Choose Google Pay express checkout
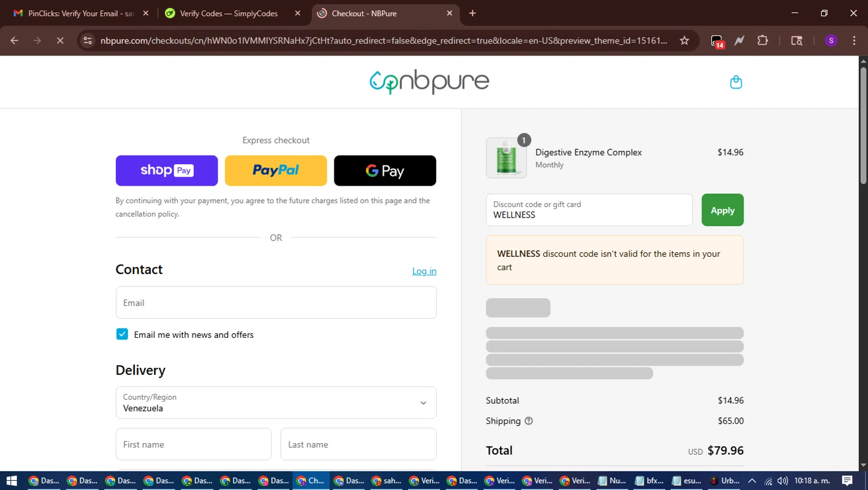The width and height of the screenshot is (868, 490). click(385, 171)
